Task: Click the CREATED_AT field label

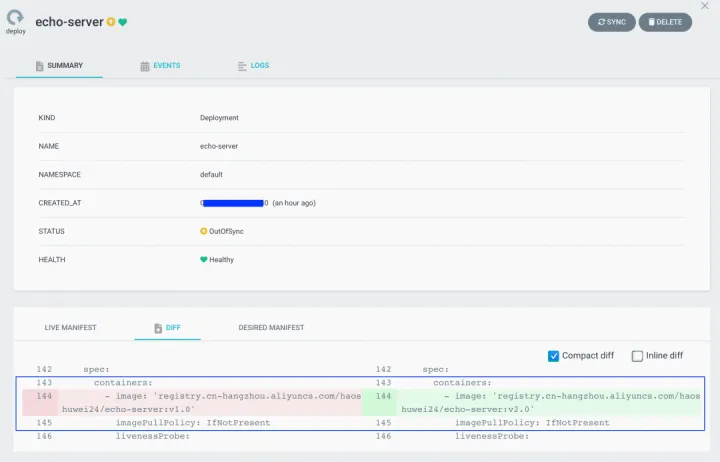Action: tap(60, 203)
